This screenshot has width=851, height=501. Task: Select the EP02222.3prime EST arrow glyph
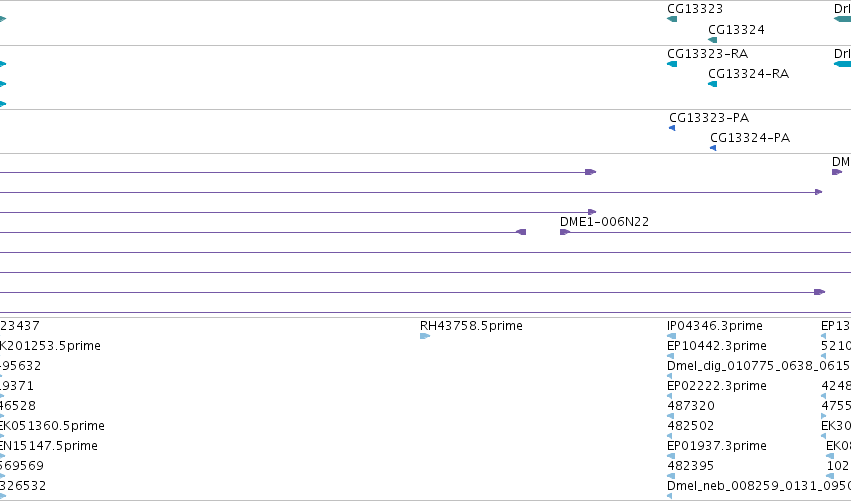click(670, 396)
